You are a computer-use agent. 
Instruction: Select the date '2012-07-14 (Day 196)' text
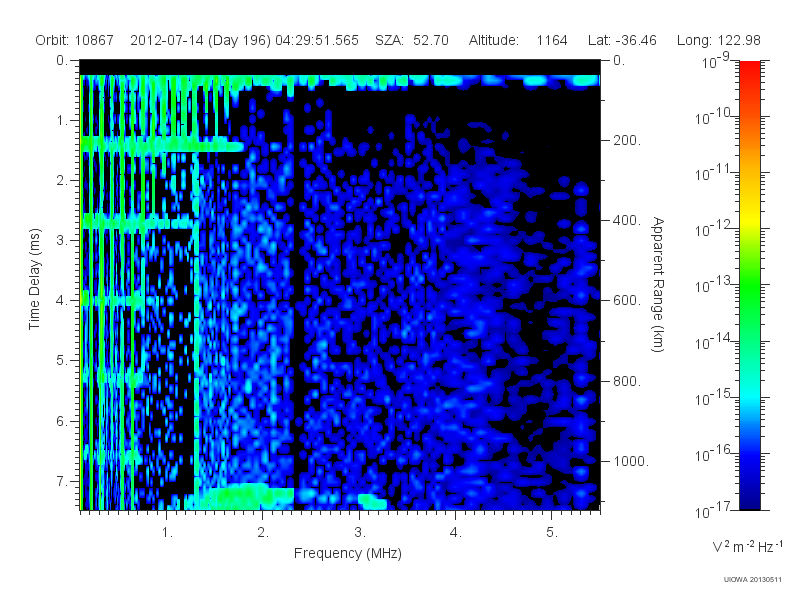pos(201,40)
